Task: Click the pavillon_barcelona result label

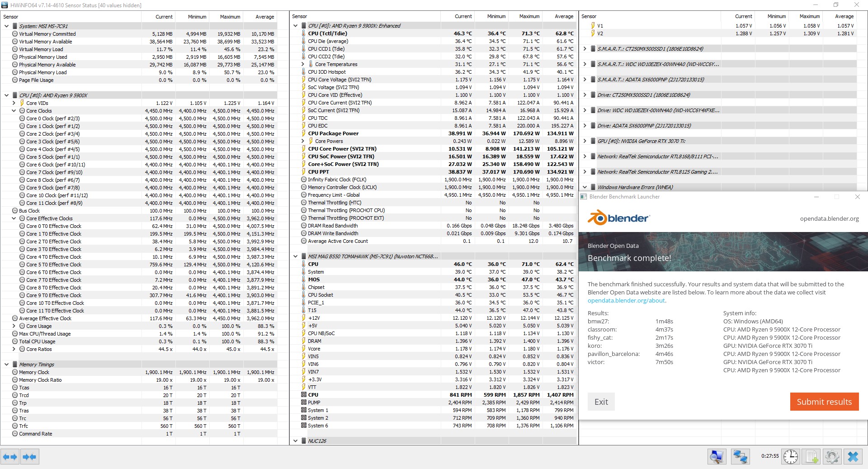Action: pos(613,354)
